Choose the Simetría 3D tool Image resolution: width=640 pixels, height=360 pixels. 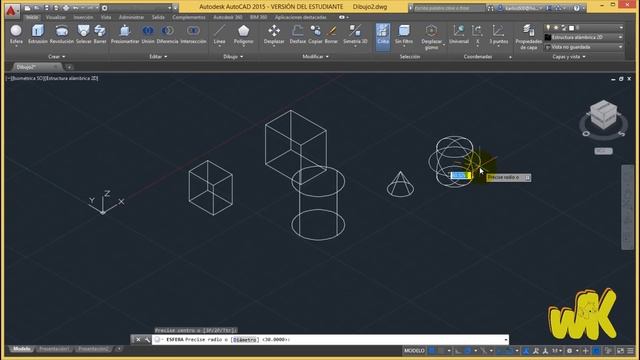(x=355, y=34)
